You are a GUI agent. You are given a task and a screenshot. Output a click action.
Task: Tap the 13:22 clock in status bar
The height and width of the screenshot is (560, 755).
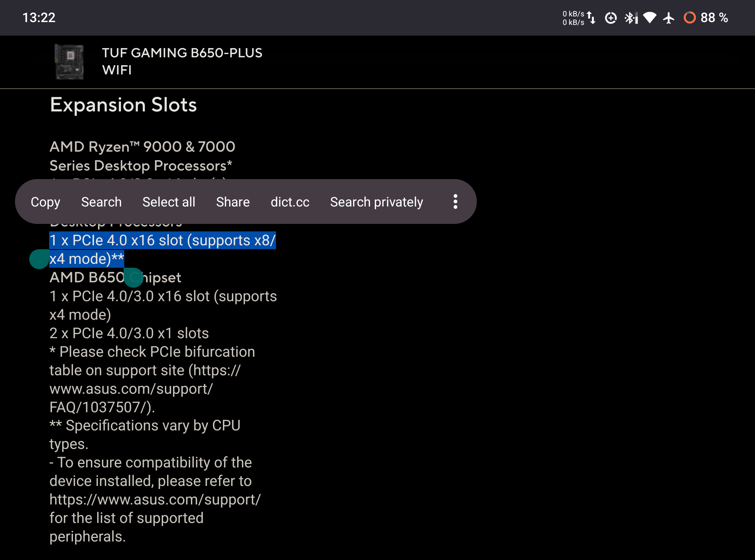click(39, 17)
